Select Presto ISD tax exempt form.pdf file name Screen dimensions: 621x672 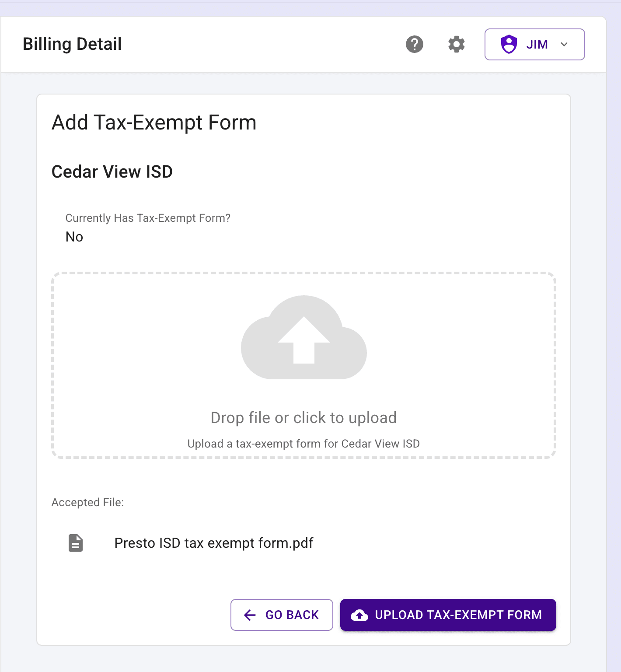(214, 543)
